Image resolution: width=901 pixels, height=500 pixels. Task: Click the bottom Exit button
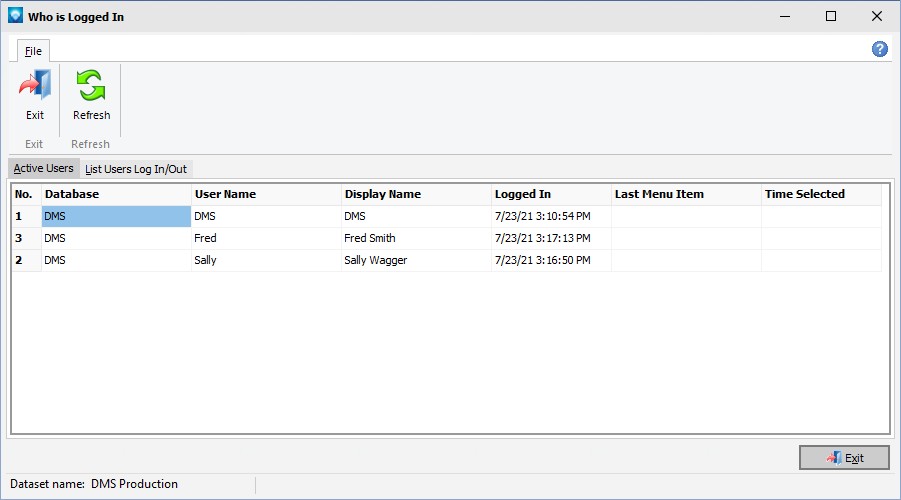coord(844,457)
